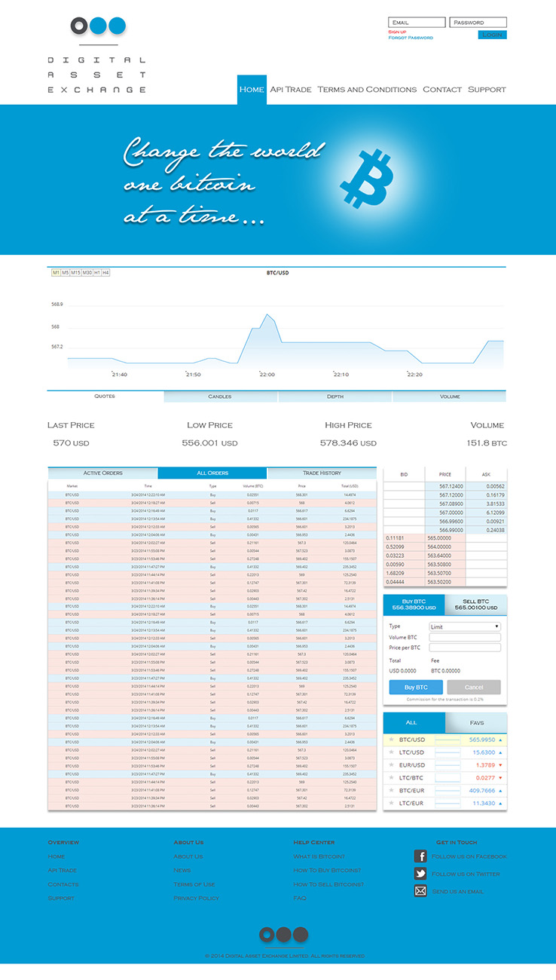Focus the Password input field
The image size is (556, 980).
click(478, 23)
